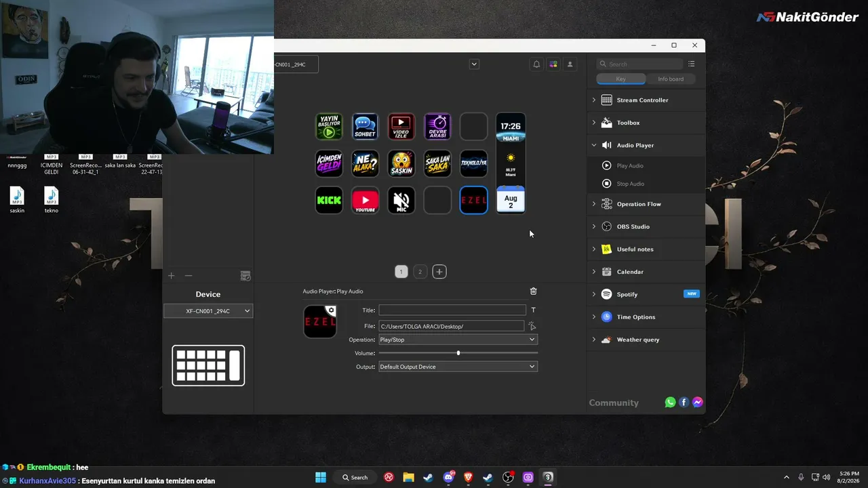This screenshot has width=868, height=488.
Task: Switch to the Key tab
Action: [621, 79]
